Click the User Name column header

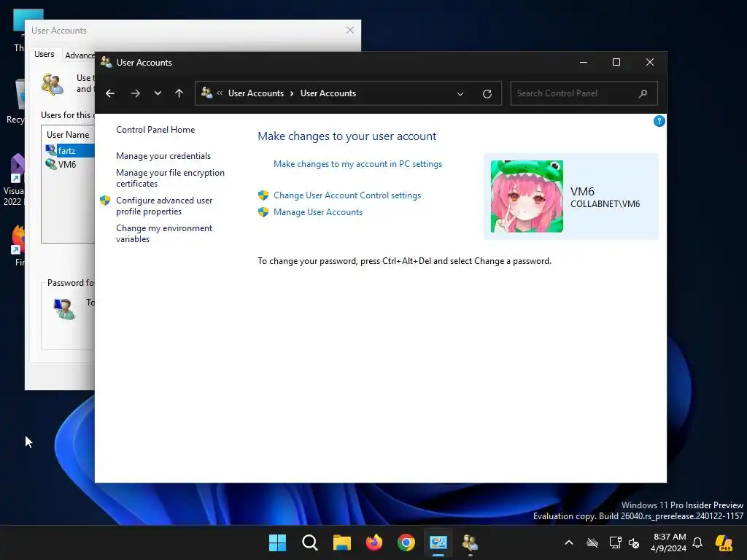68,135
